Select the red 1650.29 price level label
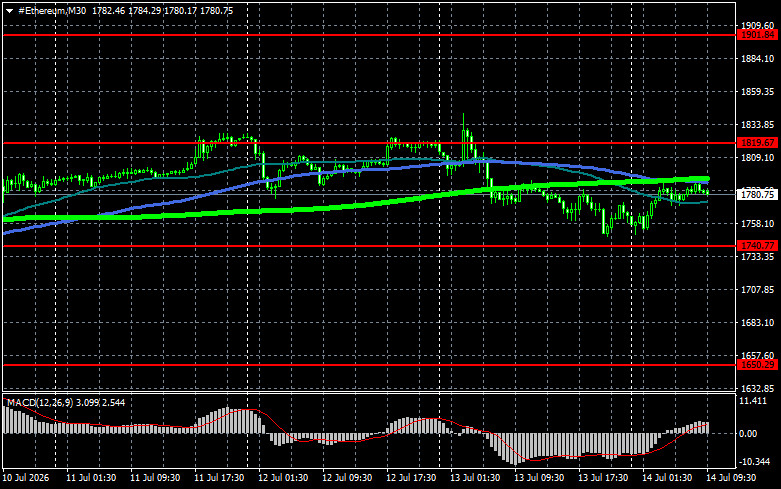781x489 pixels. point(757,365)
